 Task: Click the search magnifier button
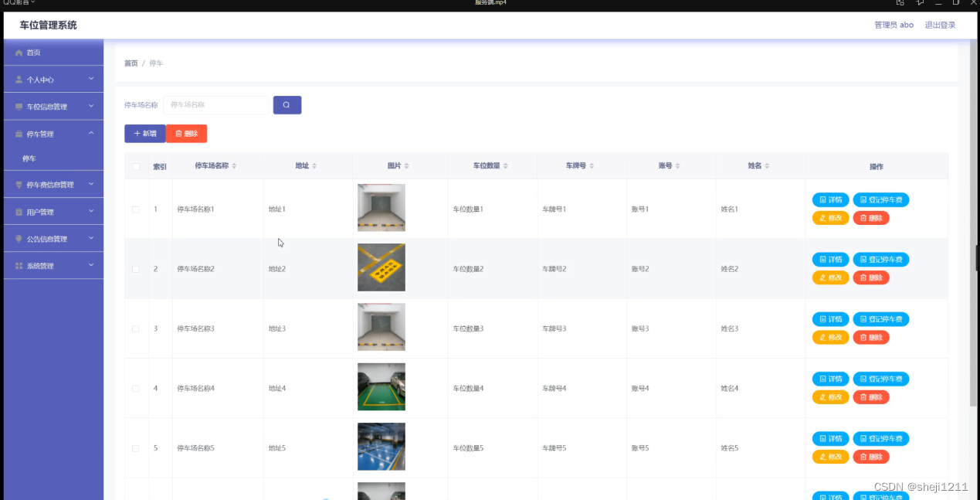click(x=287, y=105)
